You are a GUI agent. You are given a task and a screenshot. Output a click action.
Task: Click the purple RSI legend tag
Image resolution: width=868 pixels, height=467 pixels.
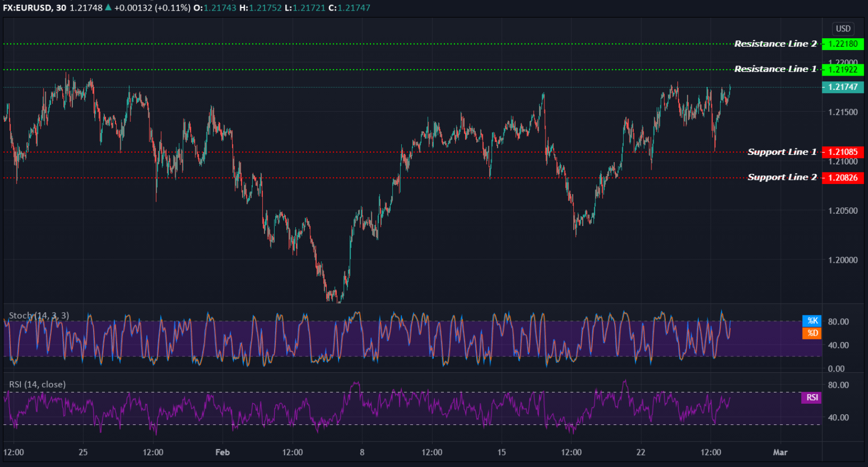(812, 397)
